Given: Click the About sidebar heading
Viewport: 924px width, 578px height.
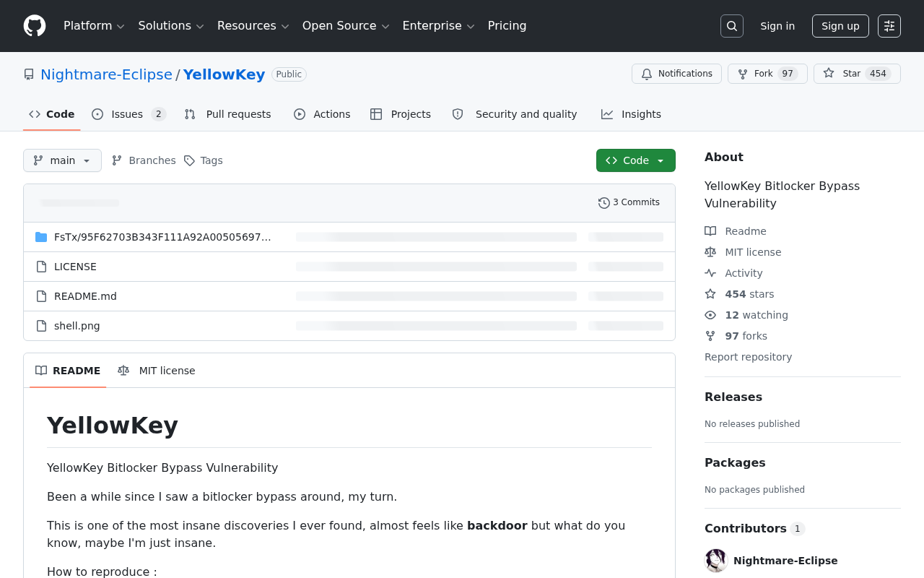Looking at the screenshot, I should (x=724, y=157).
